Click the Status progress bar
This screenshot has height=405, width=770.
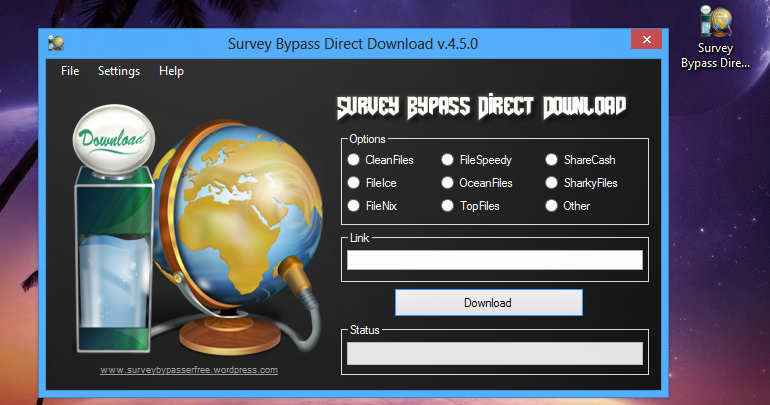495,353
